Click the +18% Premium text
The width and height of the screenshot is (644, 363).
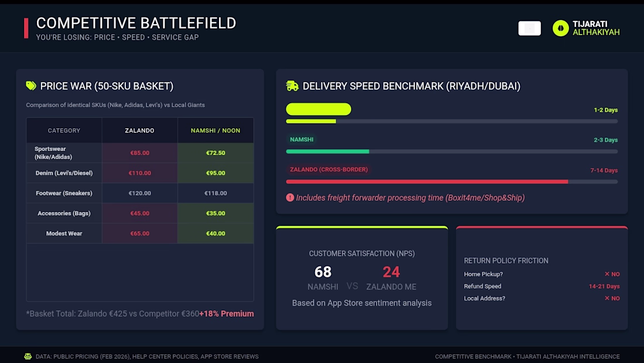click(227, 314)
